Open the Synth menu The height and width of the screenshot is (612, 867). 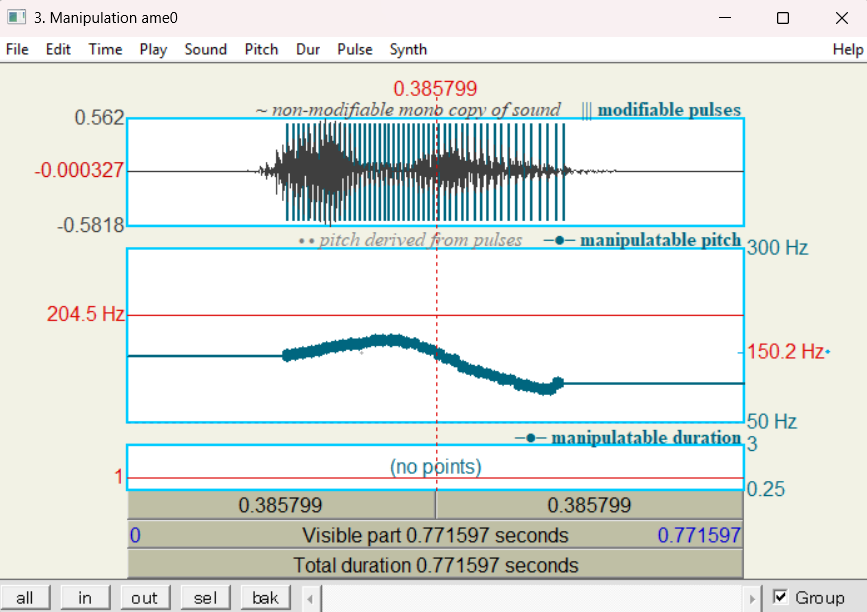pos(408,50)
